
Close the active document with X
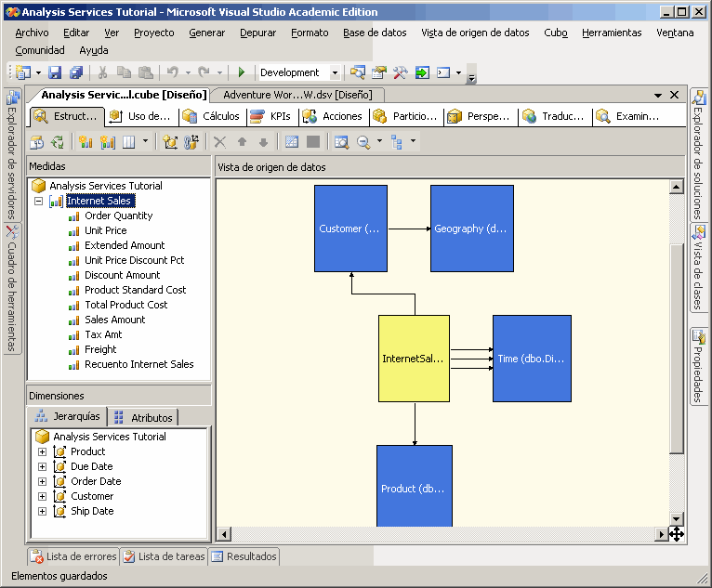pos(674,95)
